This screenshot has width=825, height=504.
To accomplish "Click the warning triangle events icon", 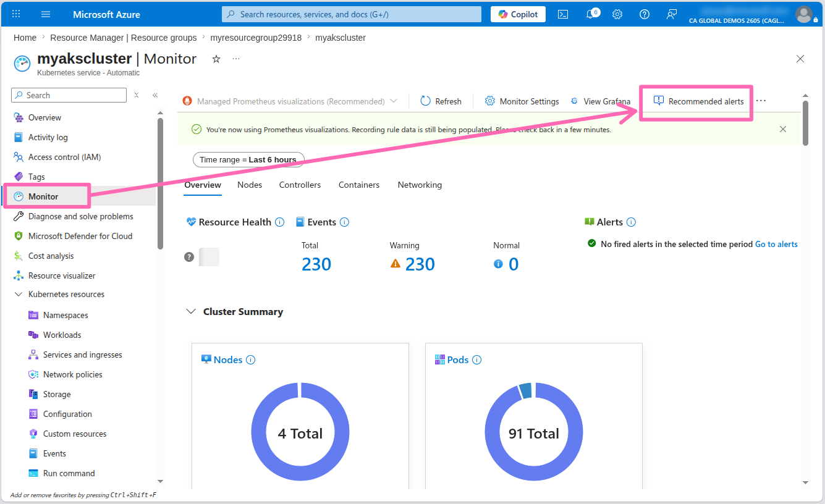I will click(x=396, y=264).
